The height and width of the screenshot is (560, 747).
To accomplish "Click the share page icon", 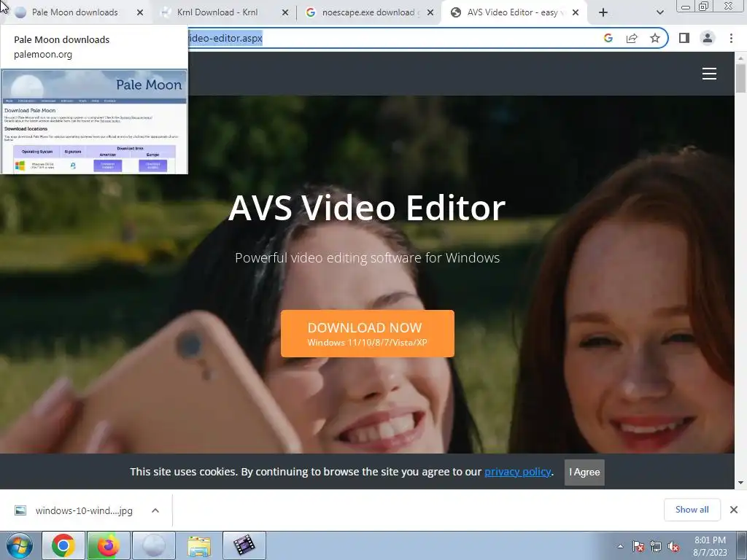I will click(632, 38).
